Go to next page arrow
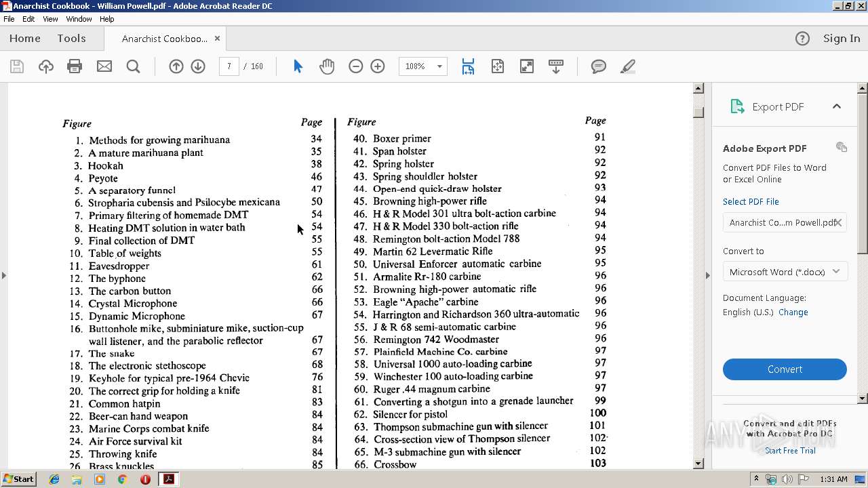This screenshot has width=868, height=488. 198,66
